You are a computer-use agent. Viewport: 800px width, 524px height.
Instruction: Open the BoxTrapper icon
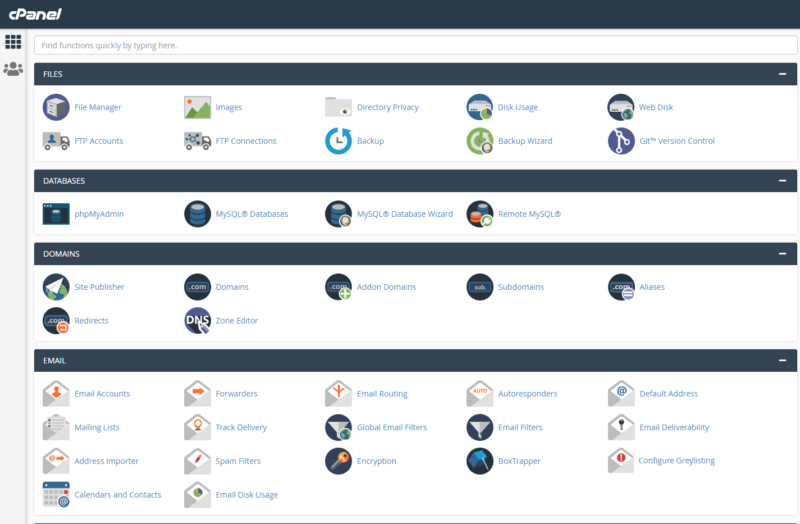click(x=480, y=461)
